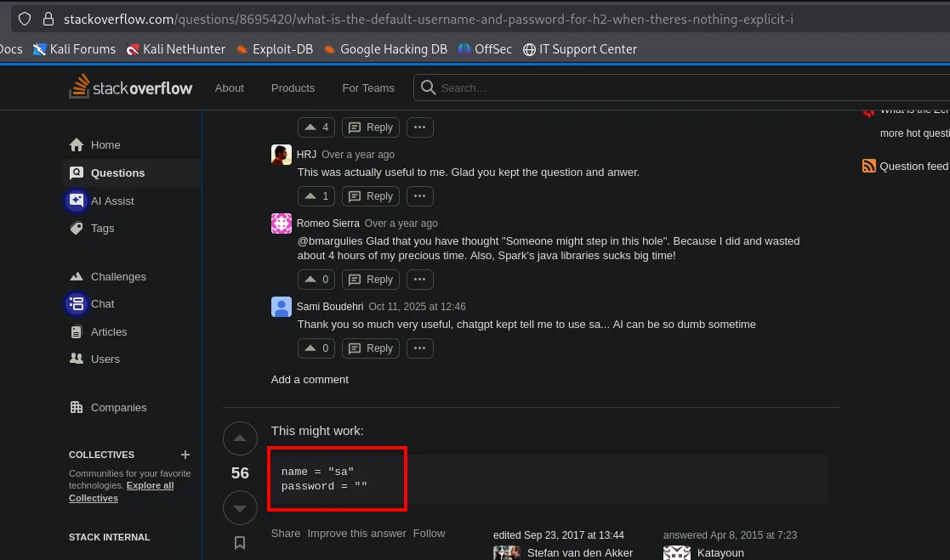Upvote HRJ's comment

pyautogui.click(x=316, y=196)
